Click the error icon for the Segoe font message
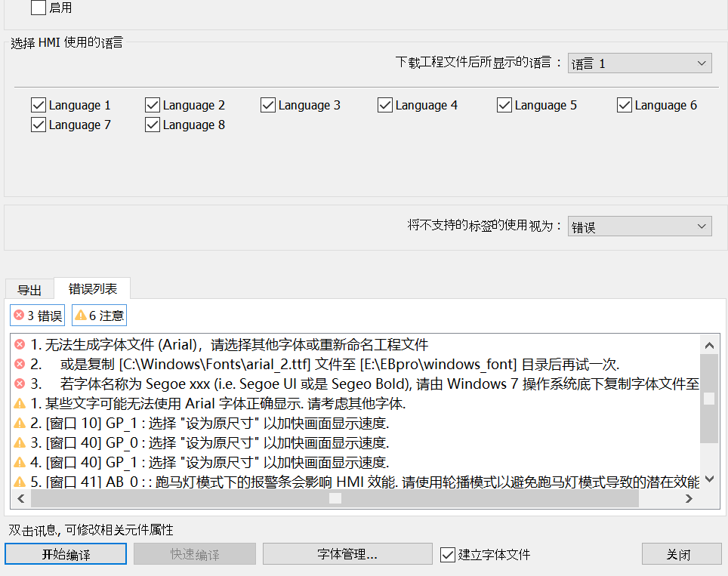The width and height of the screenshot is (728, 576). (x=20, y=383)
